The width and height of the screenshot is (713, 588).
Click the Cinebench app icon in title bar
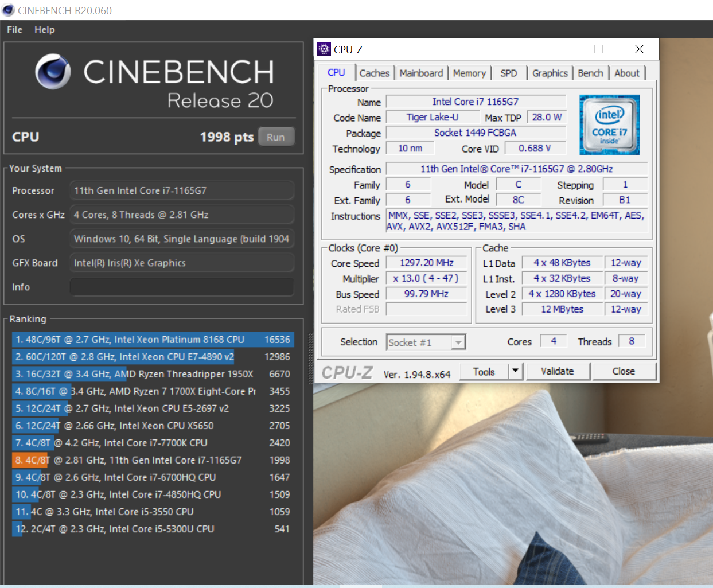tap(8, 10)
